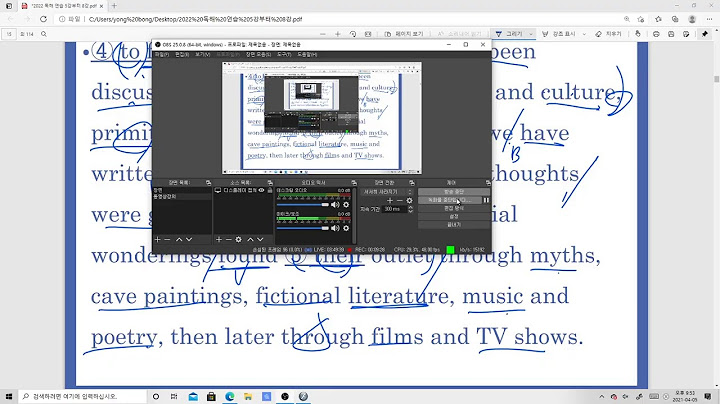Screen dimensions: 720x404
Task: Pop out the Sources dock
Action: 270,183
